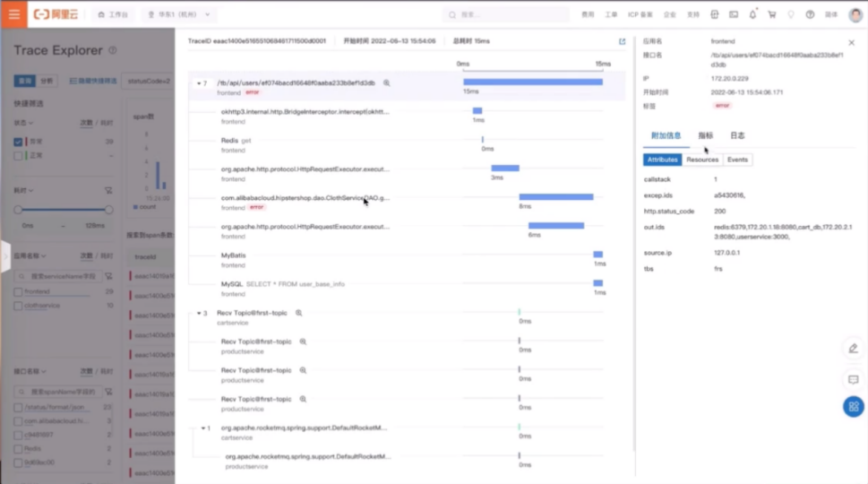Image resolution: width=868 pixels, height=484 pixels.
Task: Click the edit pencil floating icon
Action: [x=852, y=348]
